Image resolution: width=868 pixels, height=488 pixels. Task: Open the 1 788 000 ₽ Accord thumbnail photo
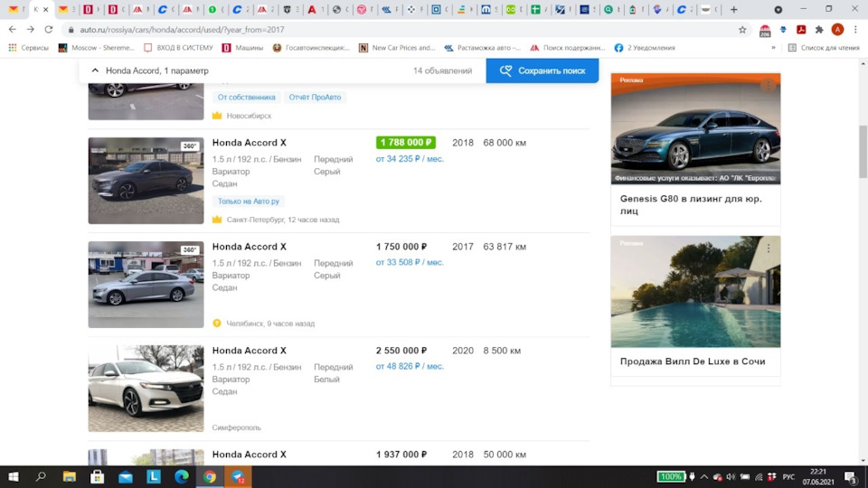coord(146,181)
